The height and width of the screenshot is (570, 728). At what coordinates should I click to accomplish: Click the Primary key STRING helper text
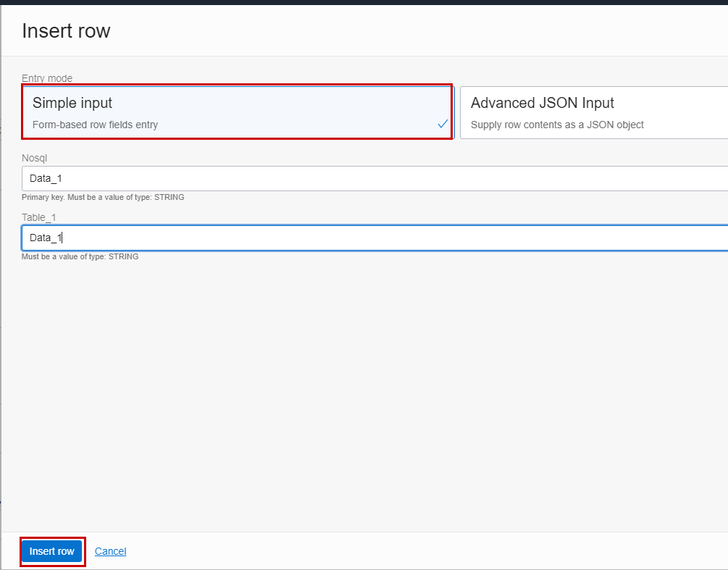[x=102, y=197]
